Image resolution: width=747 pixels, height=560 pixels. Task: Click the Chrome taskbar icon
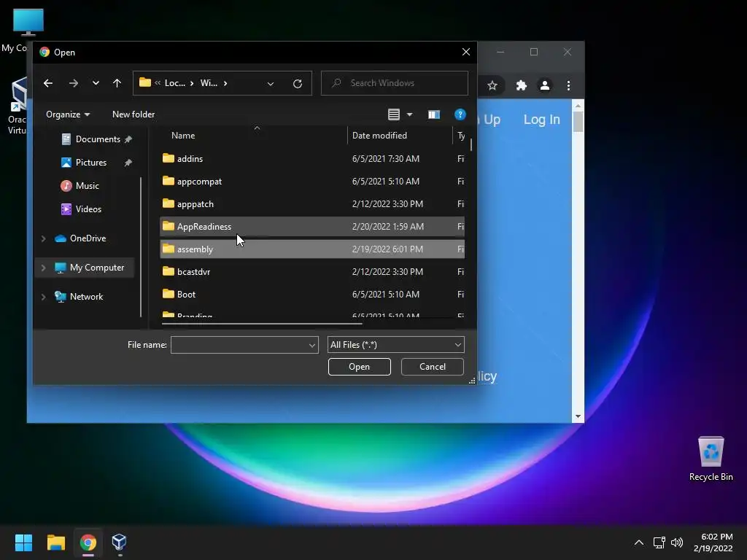(x=88, y=542)
